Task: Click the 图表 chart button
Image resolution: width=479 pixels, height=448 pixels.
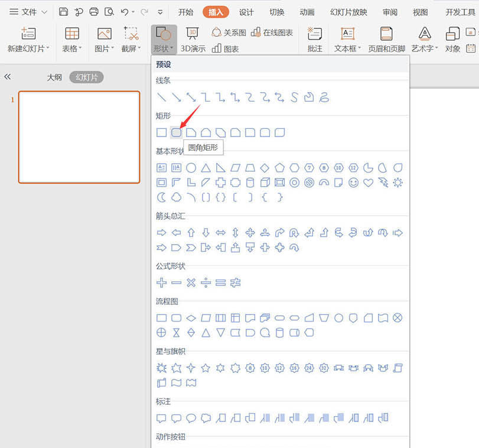Action: (225, 48)
